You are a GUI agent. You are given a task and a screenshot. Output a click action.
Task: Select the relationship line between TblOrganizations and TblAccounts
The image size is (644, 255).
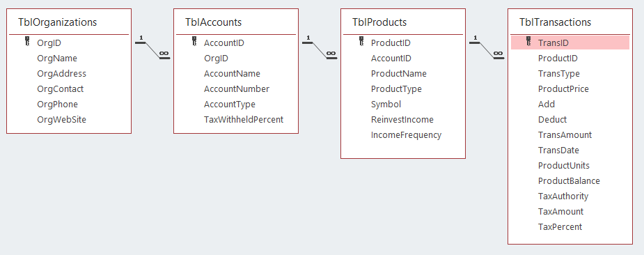click(x=152, y=49)
